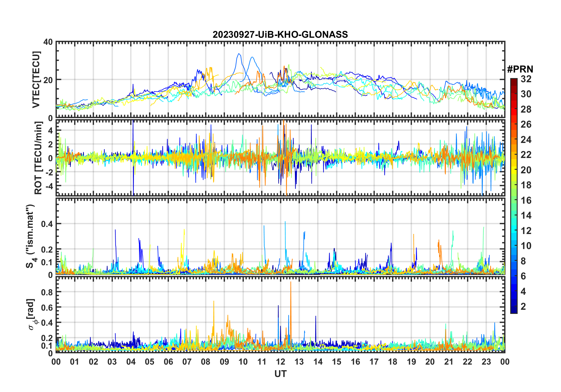Select hour tick label 17 on UT axis

[x=374, y=362]
